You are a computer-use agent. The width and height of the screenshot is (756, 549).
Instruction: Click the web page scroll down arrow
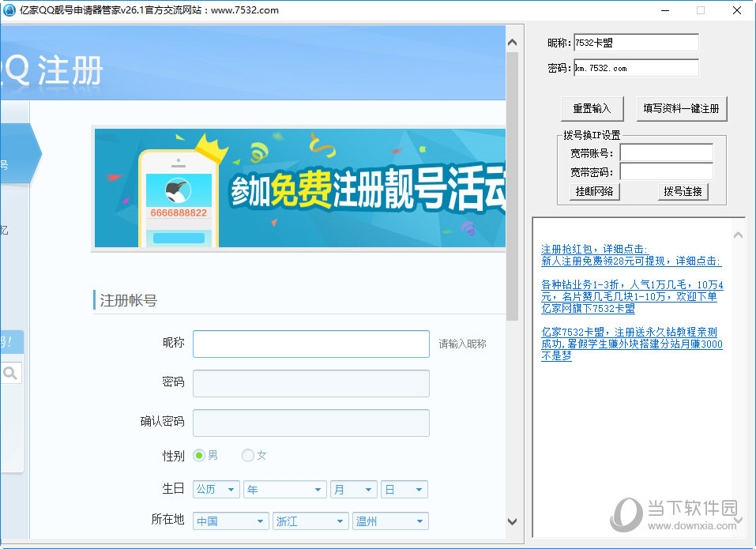tap(512, 521)
